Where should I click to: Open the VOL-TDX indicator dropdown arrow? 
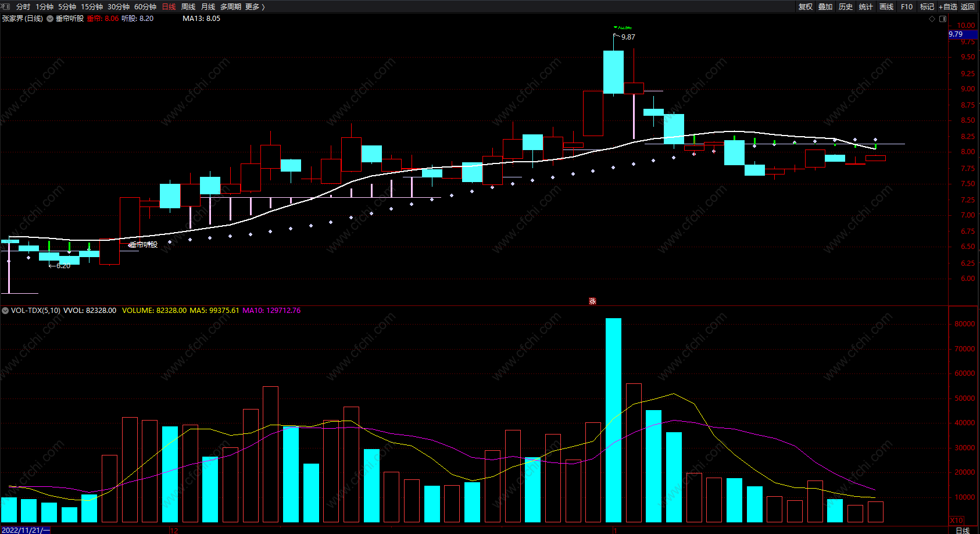click(x=5, y=311)
